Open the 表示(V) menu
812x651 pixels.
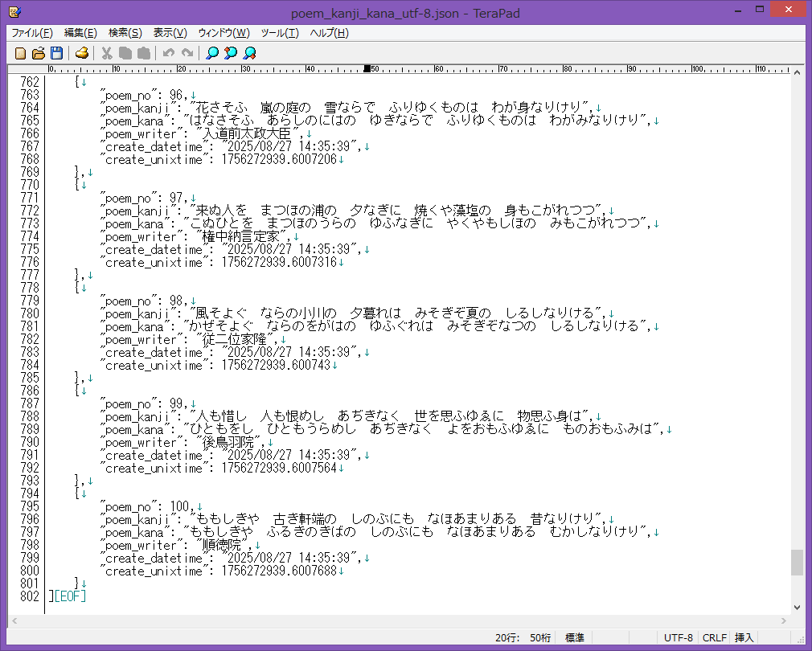(170, 33)
